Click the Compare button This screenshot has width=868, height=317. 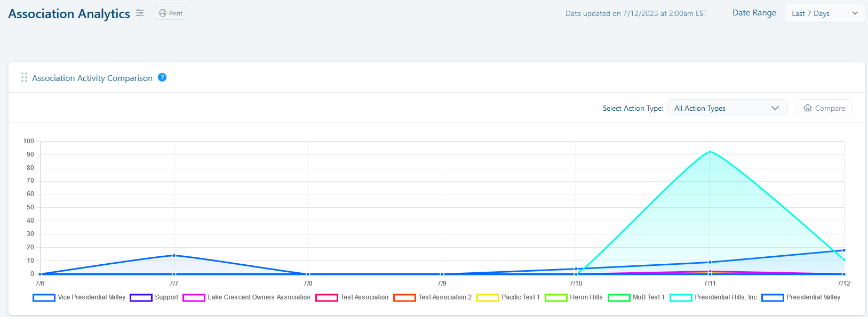(824, 108)
